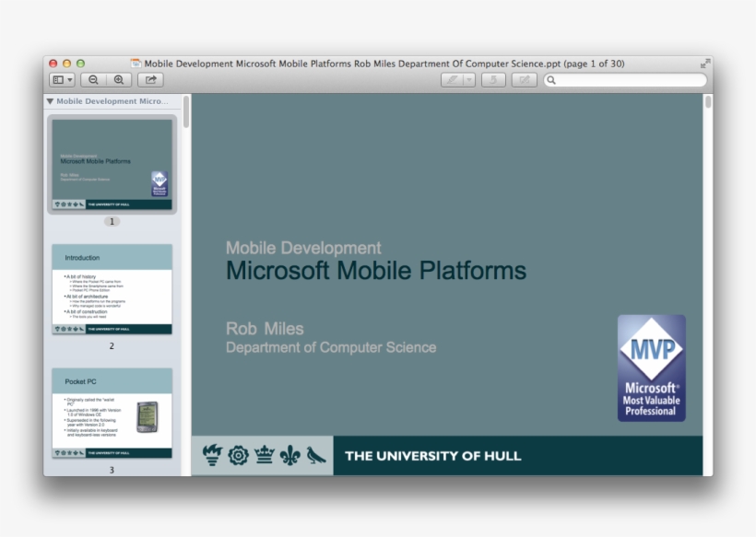The width and height of the screenshot is (756, 537).
Task: Open the edit markup toolbar button
Action: tap(525, 80)
